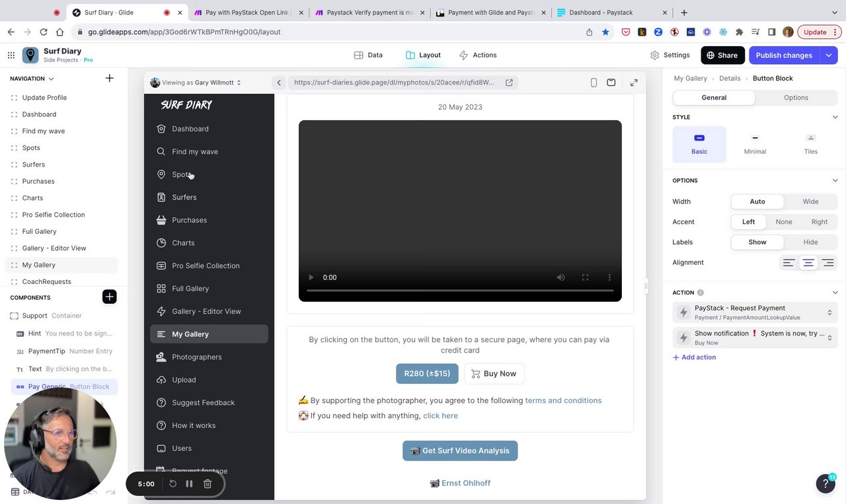The width and height of the screenshot is (846, 504).
Task: Collapse the ACTION section
Action: pyautogui.click(x=835, y=293)
